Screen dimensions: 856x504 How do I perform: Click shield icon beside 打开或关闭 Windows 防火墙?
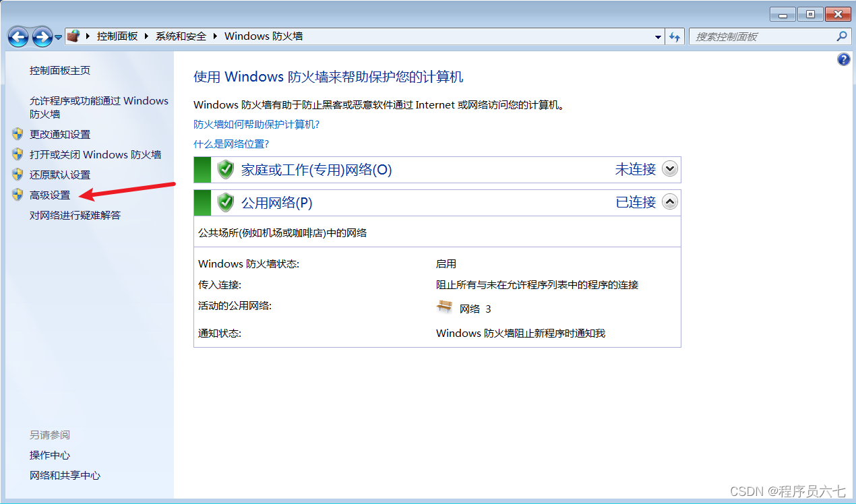(x=18, y=154)
